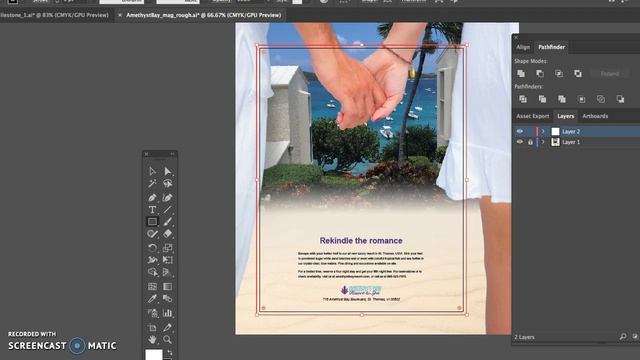Apply the Merge pathfinder
Screen dimensions: 640x360
point(562,99)
